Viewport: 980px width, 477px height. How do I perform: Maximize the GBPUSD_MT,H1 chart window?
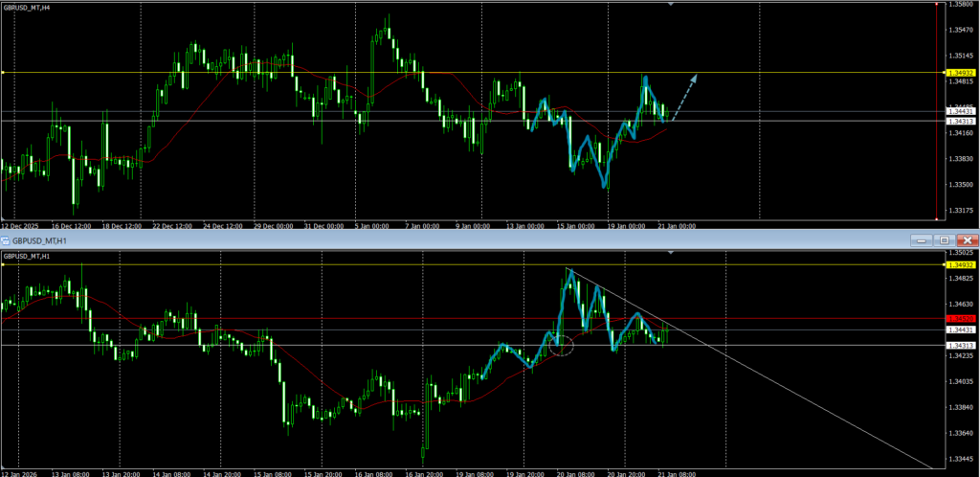pos(945,239)
